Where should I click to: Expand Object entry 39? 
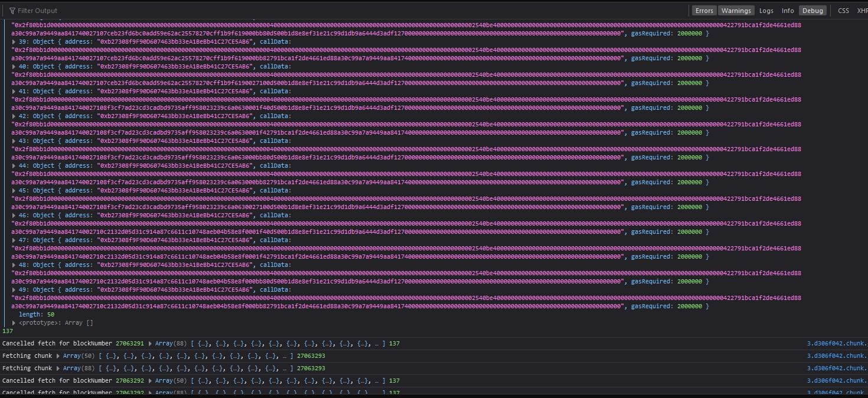15,42
